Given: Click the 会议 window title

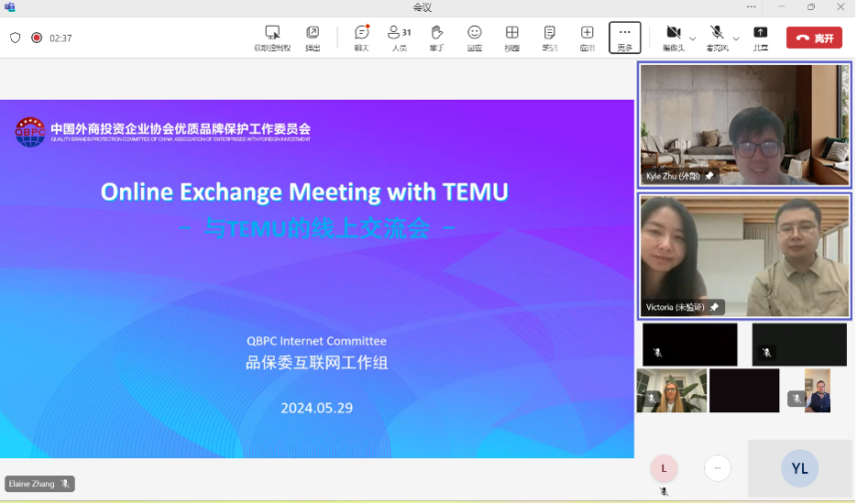Looking at the screenshot, I should [422, 7].
